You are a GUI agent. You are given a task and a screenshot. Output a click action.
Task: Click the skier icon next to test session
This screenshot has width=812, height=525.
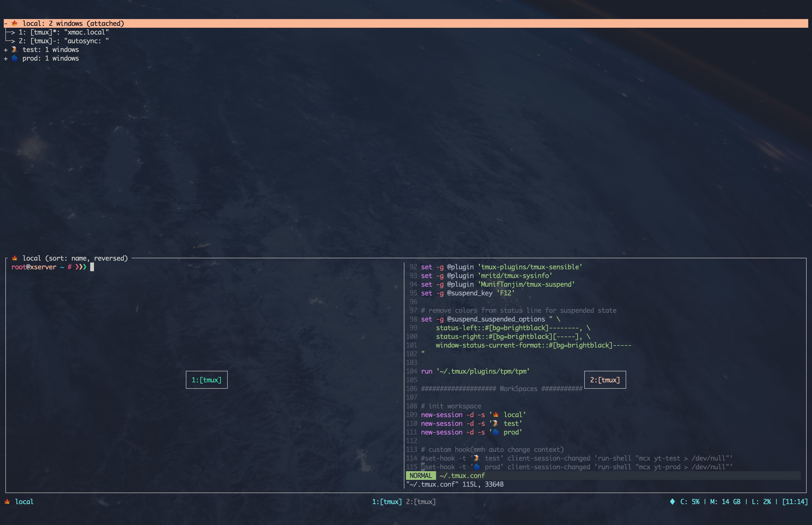pos(15,49)
